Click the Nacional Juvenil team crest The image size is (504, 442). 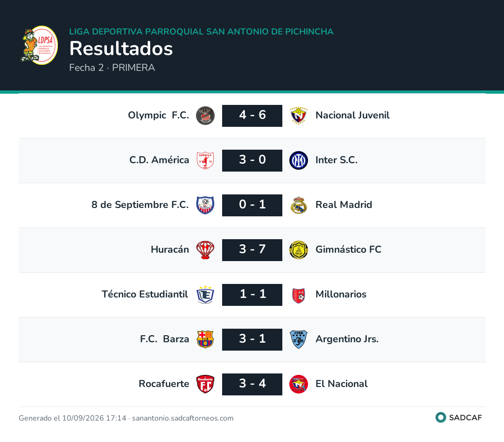pyautogui.click(x=299, y=116)
